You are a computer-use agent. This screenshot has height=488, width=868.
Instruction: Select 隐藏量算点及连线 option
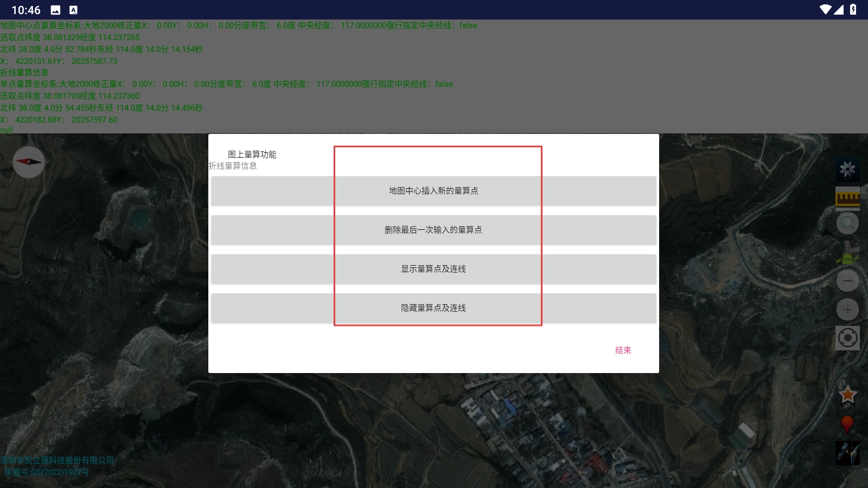coord(433,308)
